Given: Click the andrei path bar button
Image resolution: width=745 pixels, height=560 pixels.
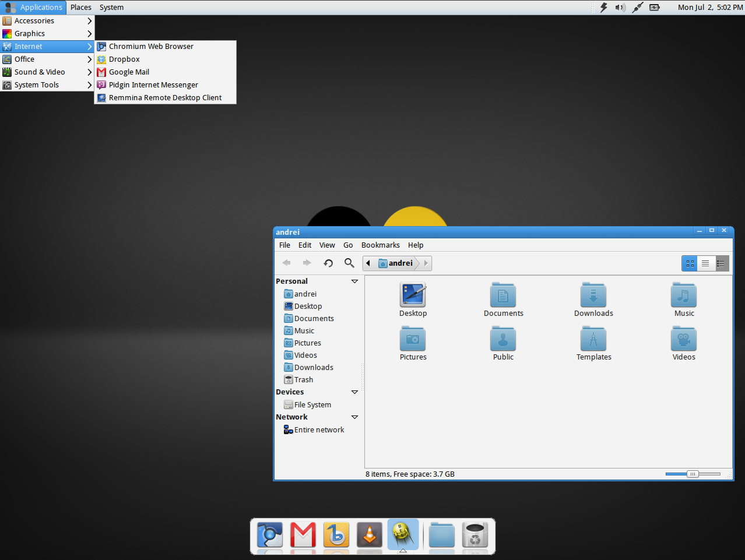Looking at the screenshot, I should 396,263.
